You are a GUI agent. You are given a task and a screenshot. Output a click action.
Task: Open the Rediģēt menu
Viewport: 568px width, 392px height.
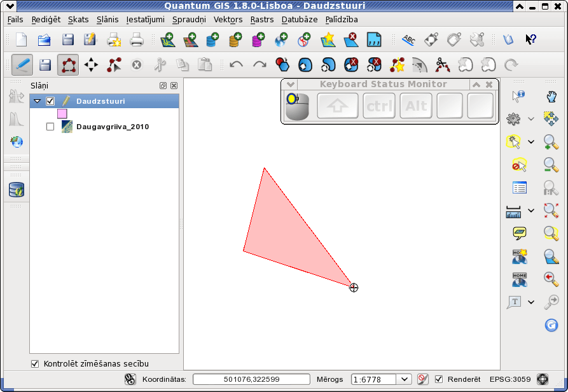point(46,20)
